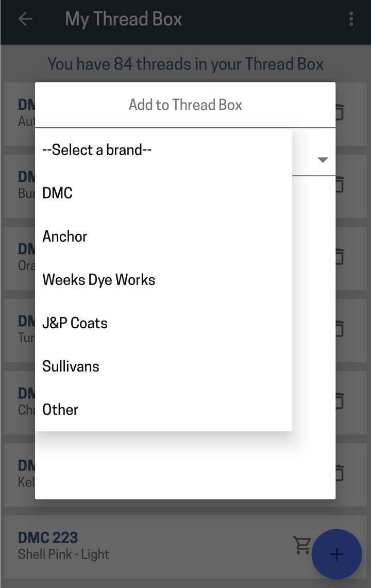
Task: Choose the Other brand option
Action: tap(60, 409)
